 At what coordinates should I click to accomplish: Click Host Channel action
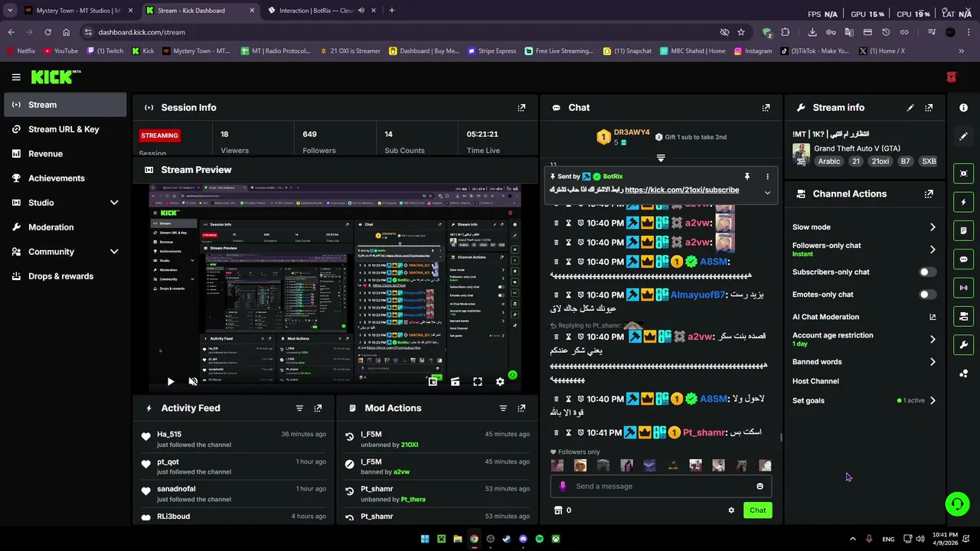pos(815,381)
